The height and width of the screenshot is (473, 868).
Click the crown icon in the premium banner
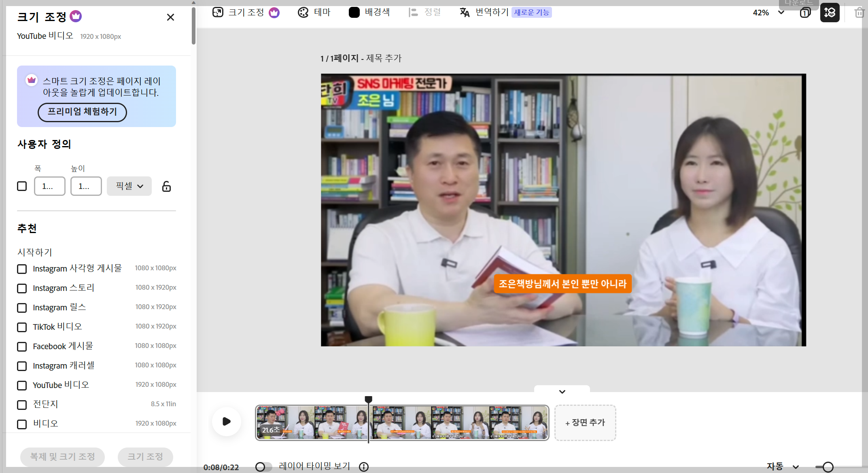click(x=32, y=80)
